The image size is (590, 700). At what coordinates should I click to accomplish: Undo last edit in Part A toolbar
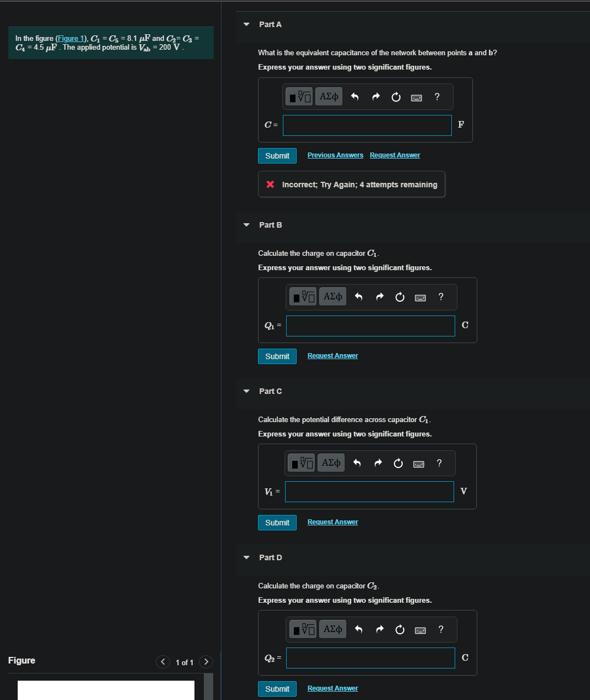tap(355, 97)
